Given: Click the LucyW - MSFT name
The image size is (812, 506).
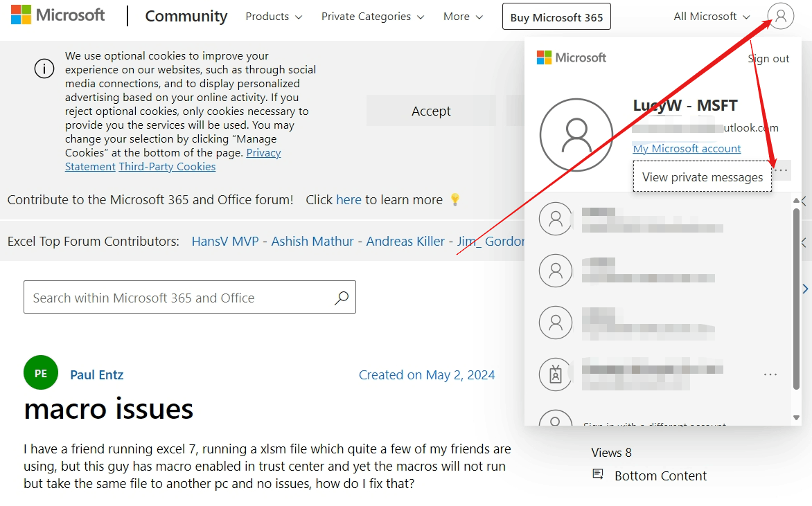Looking at the screenshot, I should [x=685, y=105].
